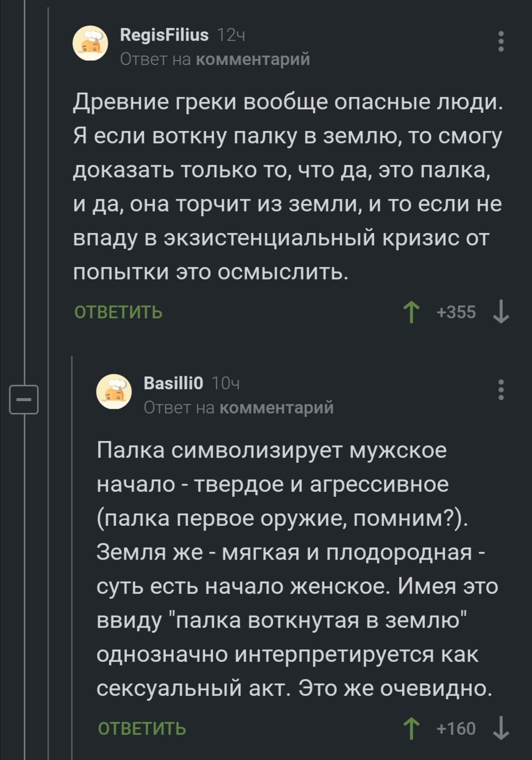The image size is (532, 760).
Task: Downvote RegisFilius comment with +355
Action: (x=501, y=312)
